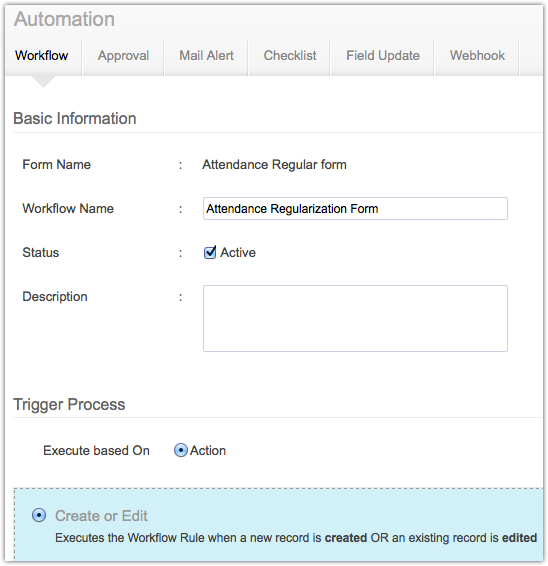Click into the Workflow Name text field
The height and width of the screenshot is (566, 548).
point(355,209)
